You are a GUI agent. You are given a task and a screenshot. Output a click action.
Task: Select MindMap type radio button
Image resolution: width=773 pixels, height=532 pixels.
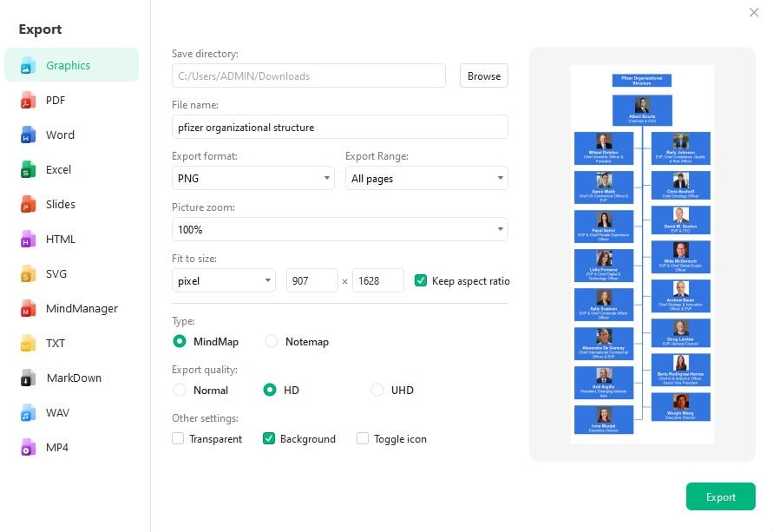pyautogui.click(x=180, y=341)
